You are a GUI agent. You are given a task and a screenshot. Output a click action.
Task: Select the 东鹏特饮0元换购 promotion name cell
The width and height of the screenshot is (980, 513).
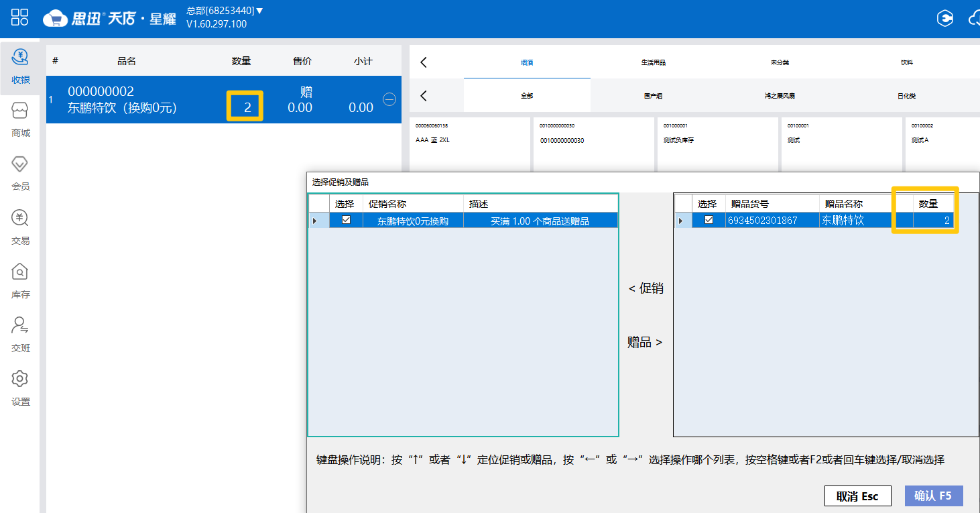click(413, 220)
